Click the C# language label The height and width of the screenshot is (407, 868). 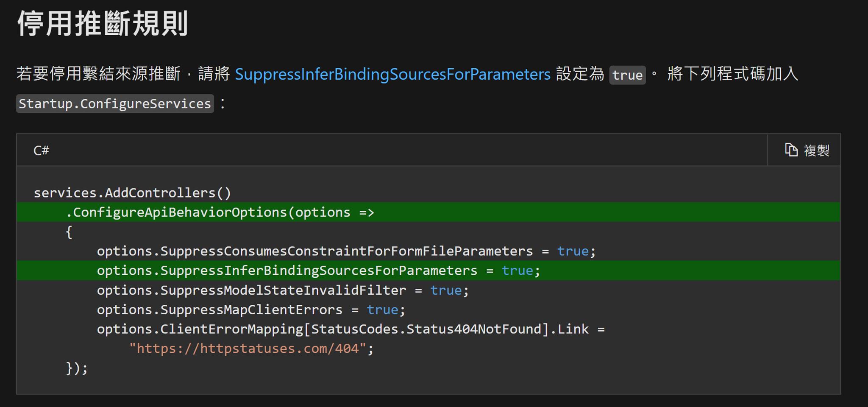(41, 150)
